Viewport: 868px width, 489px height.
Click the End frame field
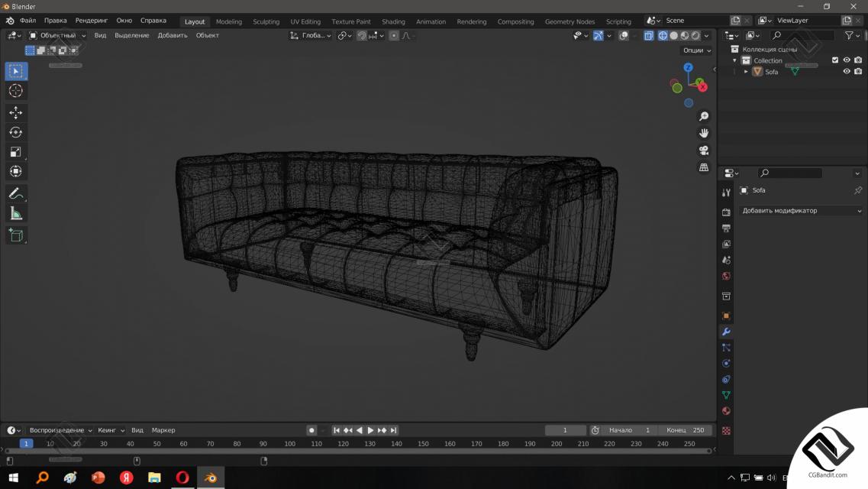[x=685, y=430]
